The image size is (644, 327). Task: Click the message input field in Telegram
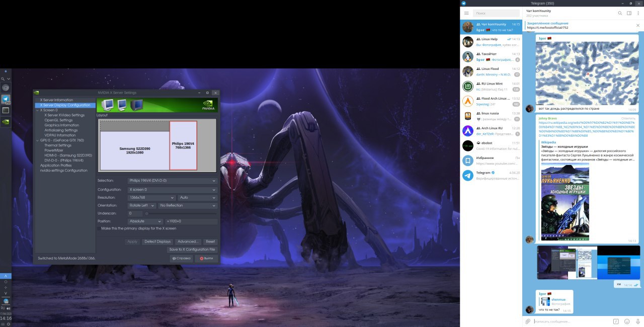pyautogui.click(x=572, y=321)
